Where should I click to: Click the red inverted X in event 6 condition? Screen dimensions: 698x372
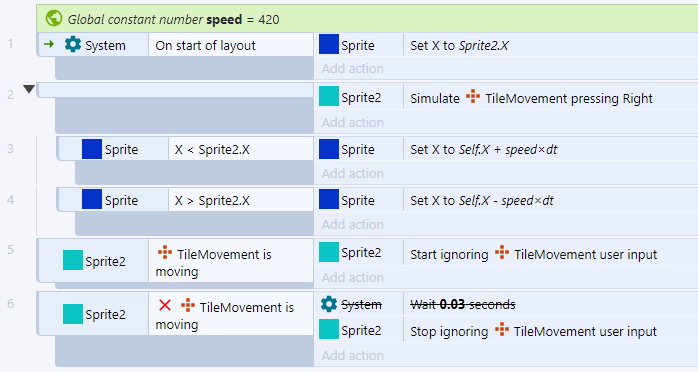pos(165,305)
